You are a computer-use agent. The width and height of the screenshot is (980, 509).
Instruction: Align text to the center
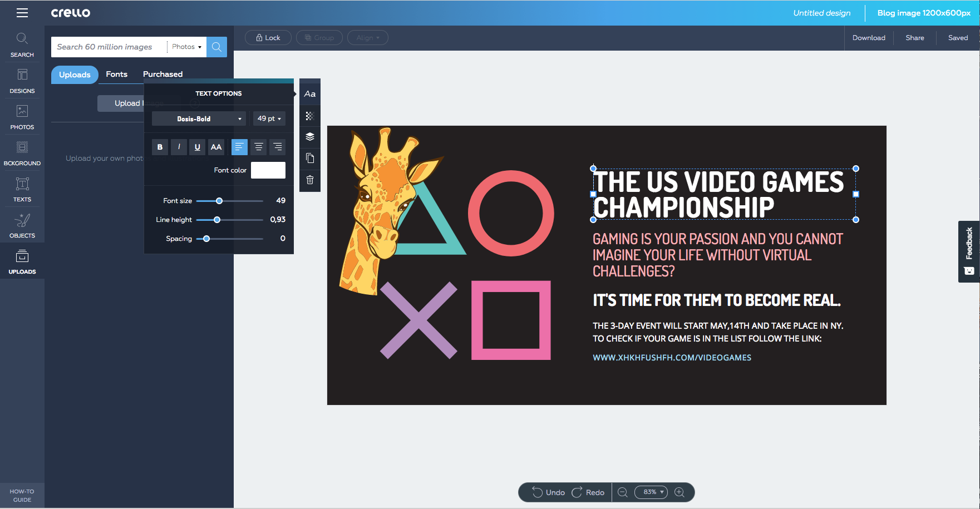pos(258,147)
